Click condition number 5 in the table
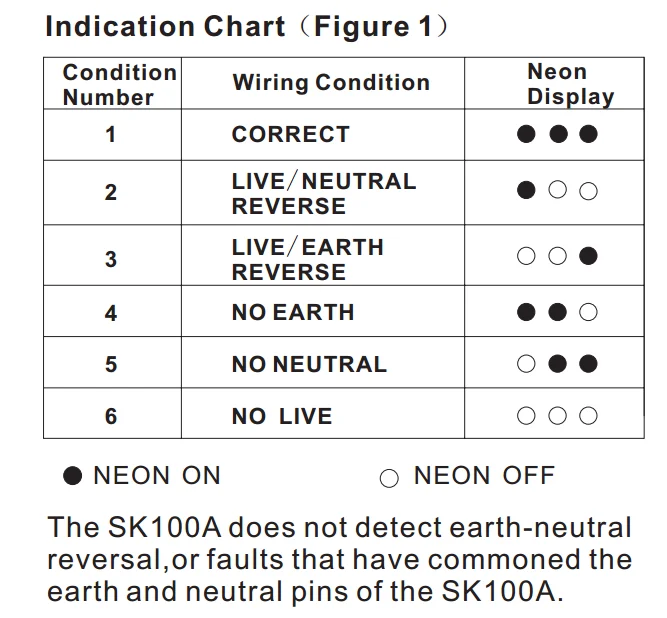667x618 pixels. tap(111, 364)
